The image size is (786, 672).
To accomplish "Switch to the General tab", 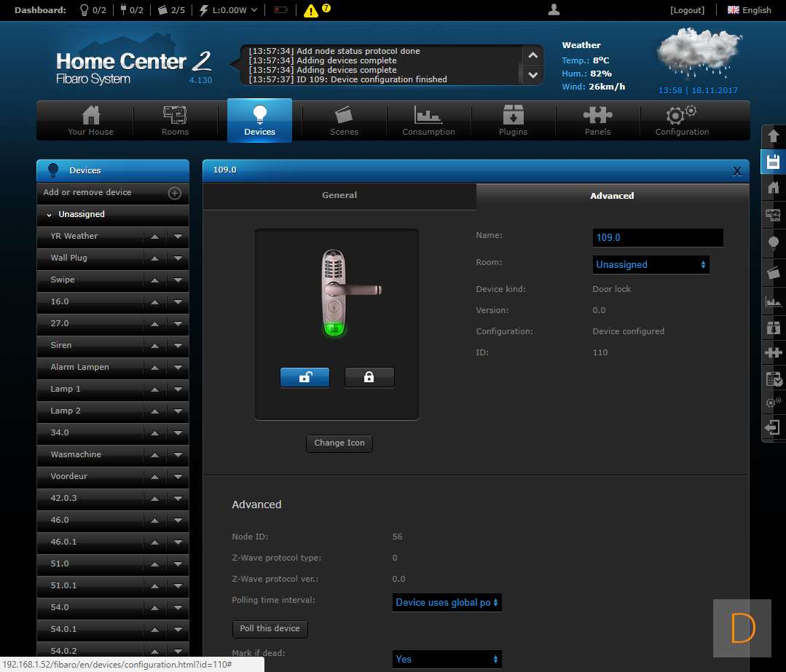I will 339,195.
